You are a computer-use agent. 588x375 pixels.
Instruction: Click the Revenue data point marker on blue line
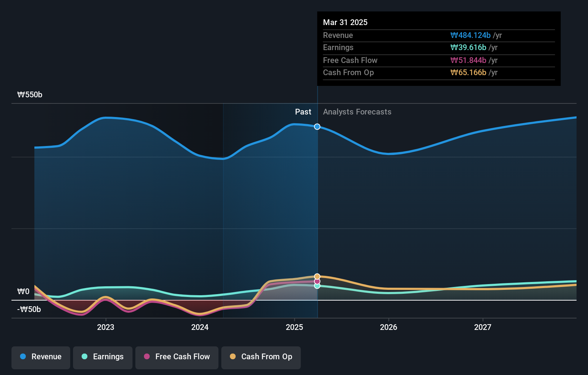pos(317,127)
